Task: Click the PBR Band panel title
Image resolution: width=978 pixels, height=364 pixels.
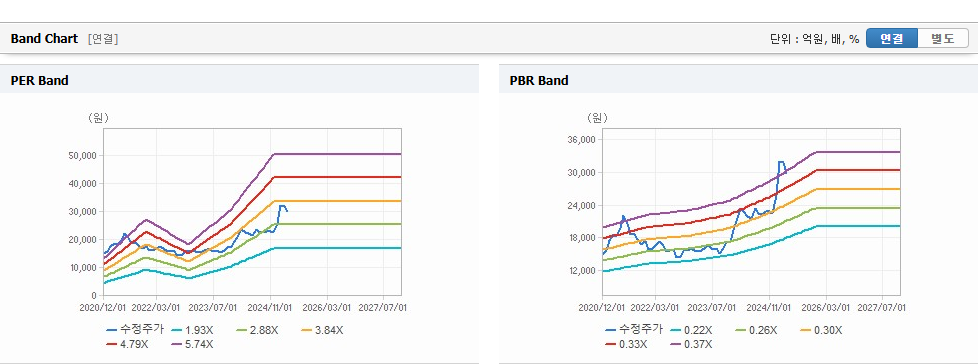Action: coord(539,80)
